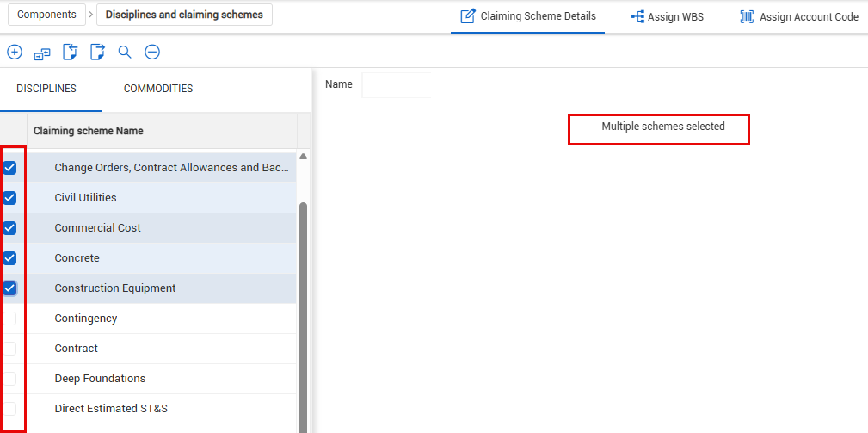
Task: Click the import document icon
Action: click(x=70, y=53)
